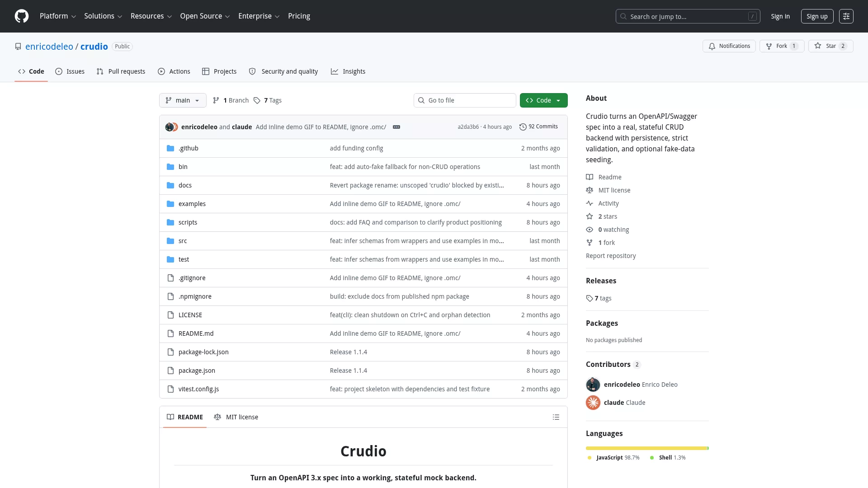Image resolution: width=868 pixels, height=488 pixels.
Task: Click the enricodeleo avatar in Contributors
Action: coord(593,385)
